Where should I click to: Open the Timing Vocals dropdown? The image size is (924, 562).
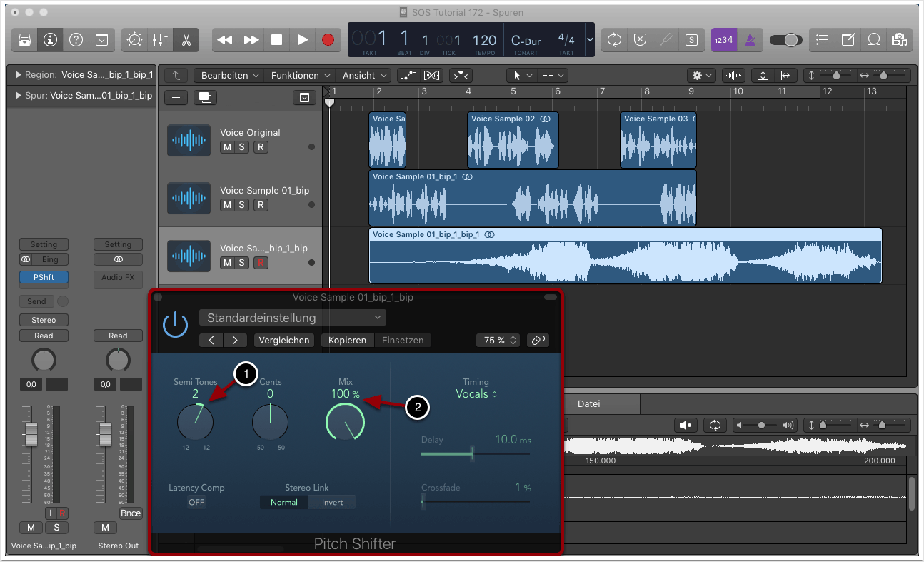point(476,394)
